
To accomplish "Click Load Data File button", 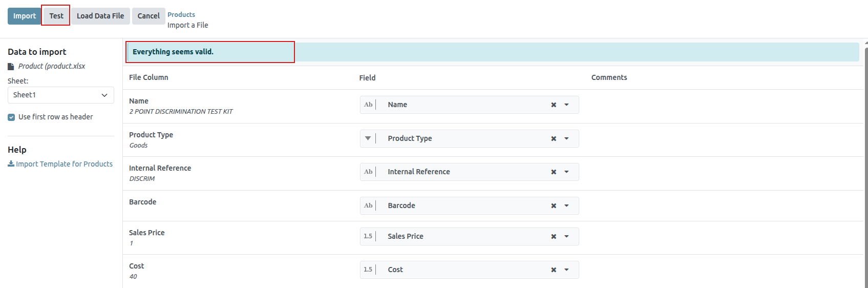I will click(100, 16).
